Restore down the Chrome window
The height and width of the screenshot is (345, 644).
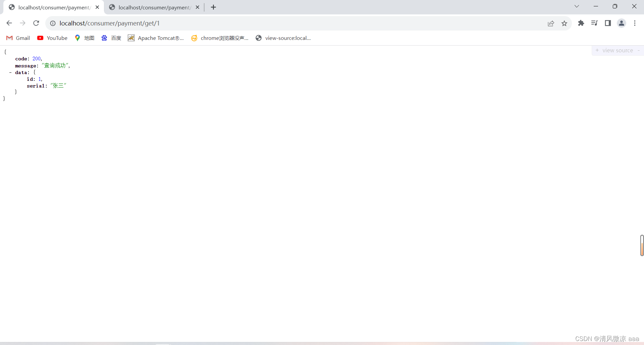click(615, 6)
